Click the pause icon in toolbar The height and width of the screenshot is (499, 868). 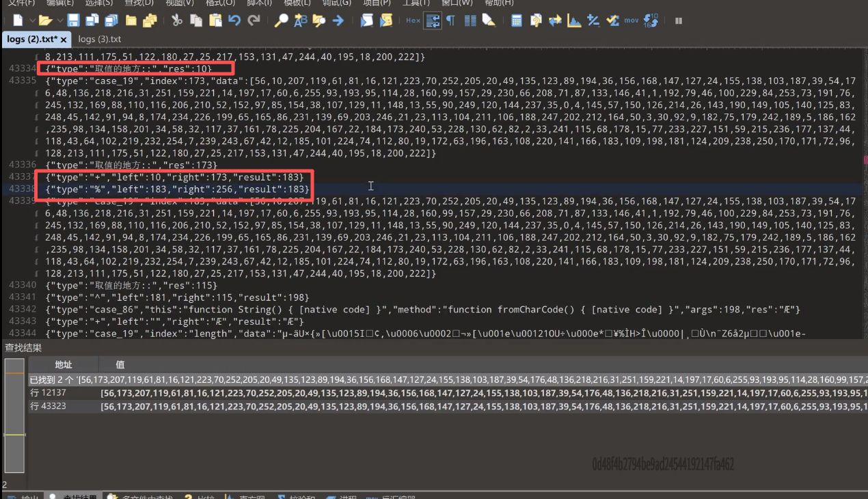(679, 21)
